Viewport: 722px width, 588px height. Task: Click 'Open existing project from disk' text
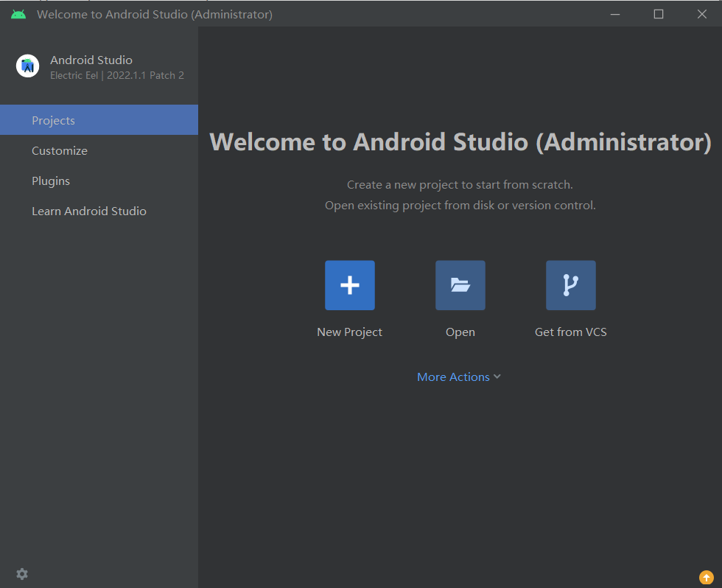click(410, 206)
